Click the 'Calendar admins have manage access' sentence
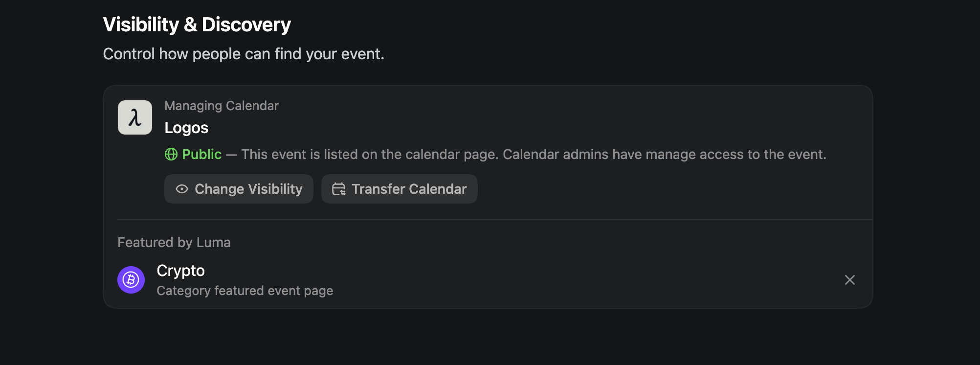The width and height of the screenshot is (980, 365). coord(664,155)
